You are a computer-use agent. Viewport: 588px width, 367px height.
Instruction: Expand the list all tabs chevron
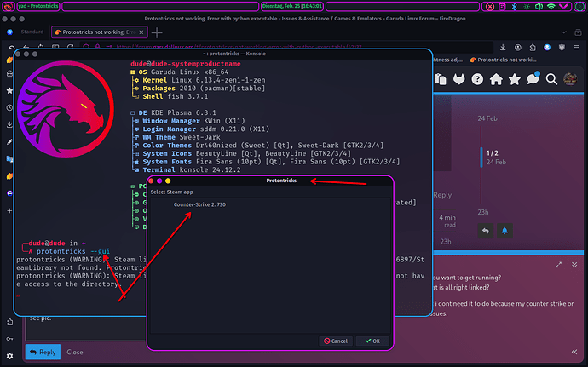(563, 32)
